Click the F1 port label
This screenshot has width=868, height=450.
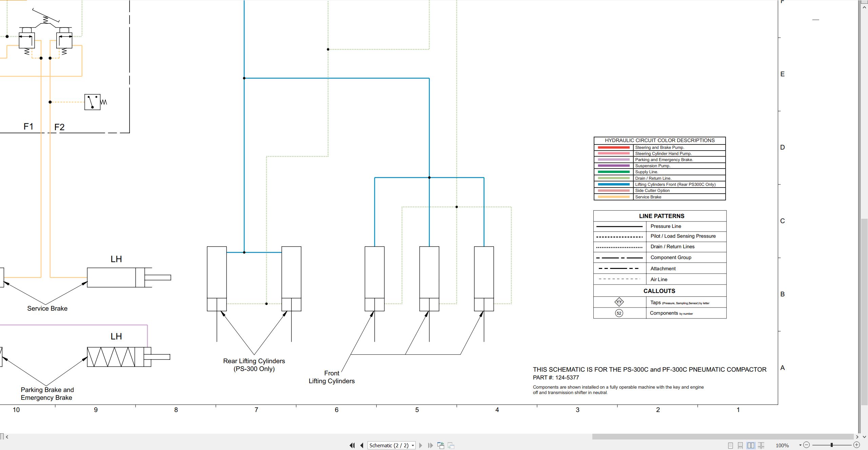28,126
